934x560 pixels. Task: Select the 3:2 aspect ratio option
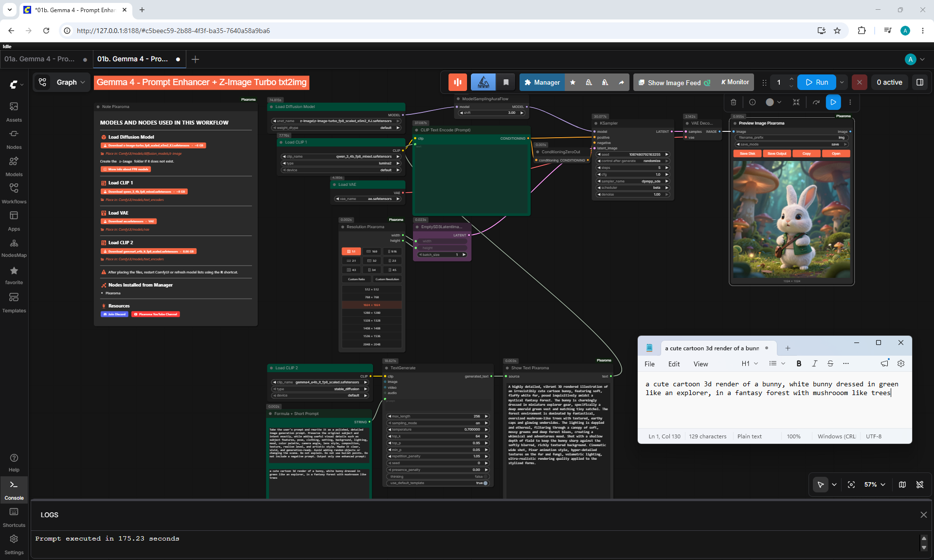coord(372,261)
